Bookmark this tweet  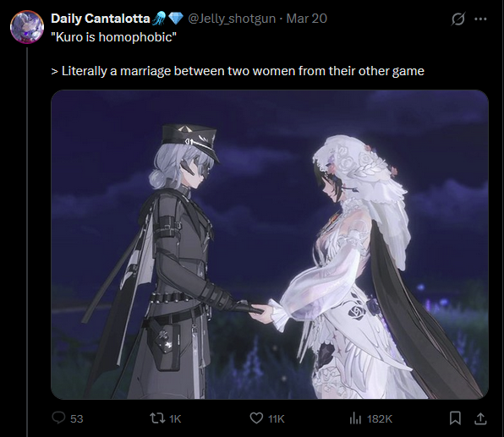[455, 418]
